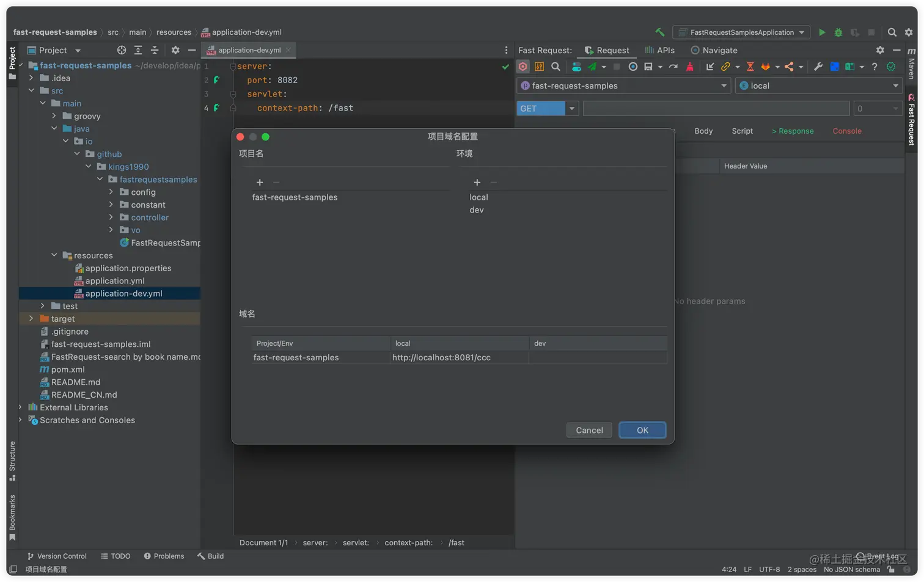Screen dimensions: 924x582
Task: Click the hourglass icon in Fast Request toolbar
Action: pyautogui.click(x=750, y=67)
